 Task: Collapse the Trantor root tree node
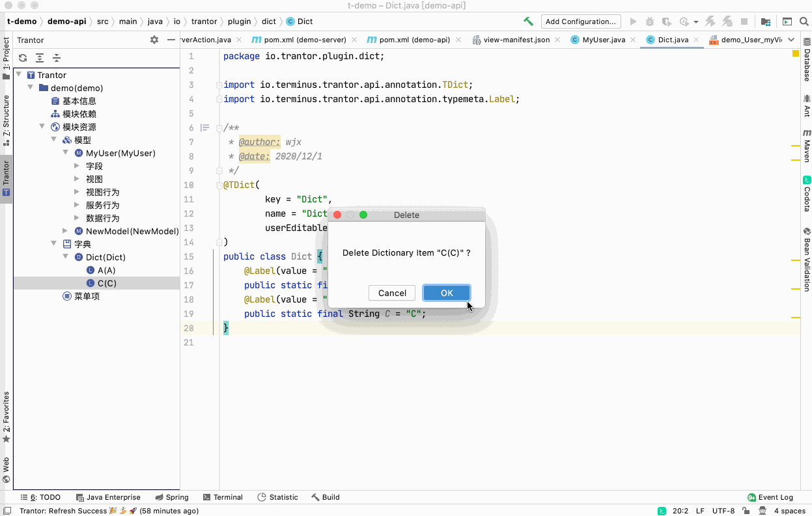point(19,75)
